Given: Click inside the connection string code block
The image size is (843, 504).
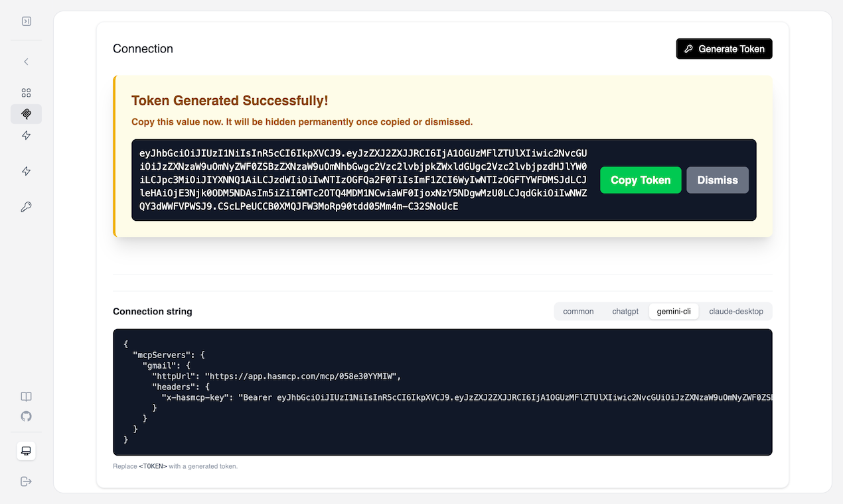Looking at the screenshot, I should point(443,391).
